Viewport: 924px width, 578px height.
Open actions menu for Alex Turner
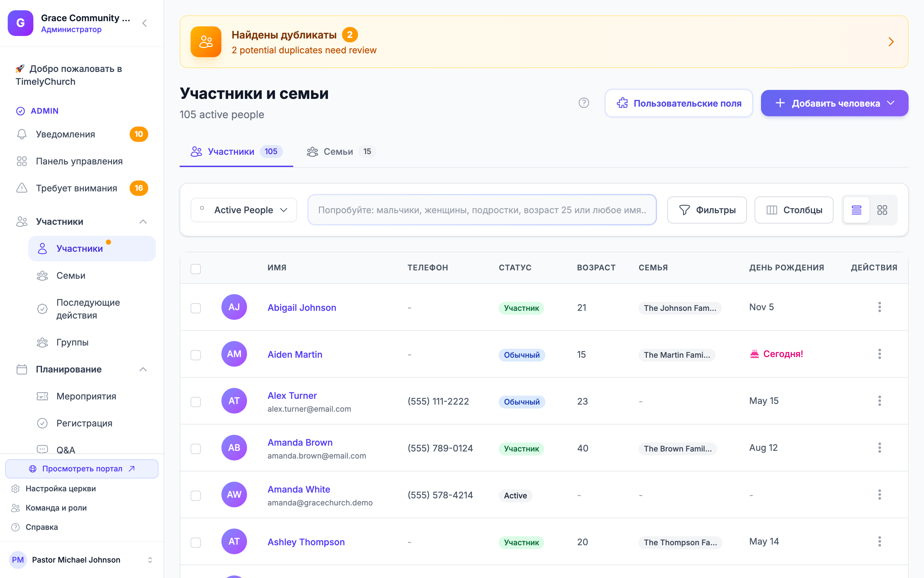879,401
